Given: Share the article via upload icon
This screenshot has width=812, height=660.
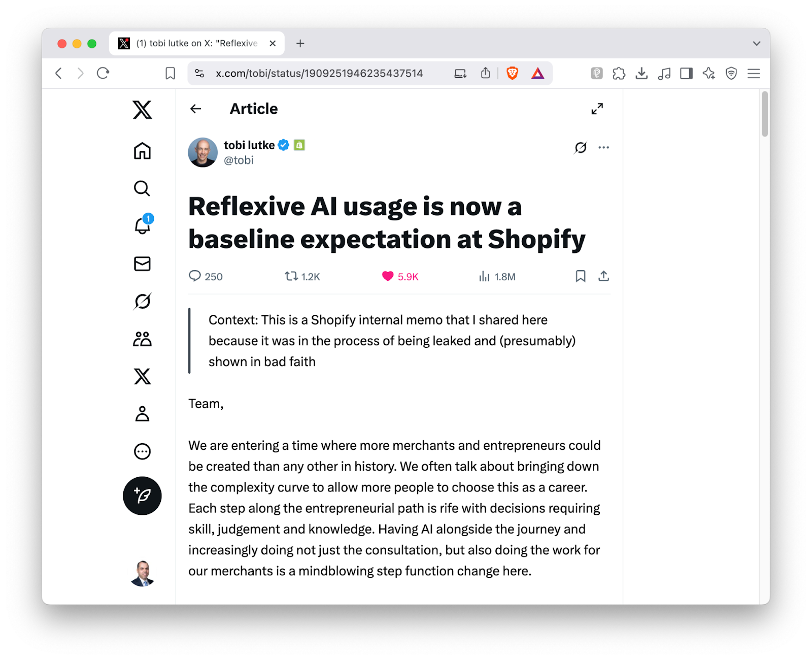Looking at the screenshot, I should point(603,276).
